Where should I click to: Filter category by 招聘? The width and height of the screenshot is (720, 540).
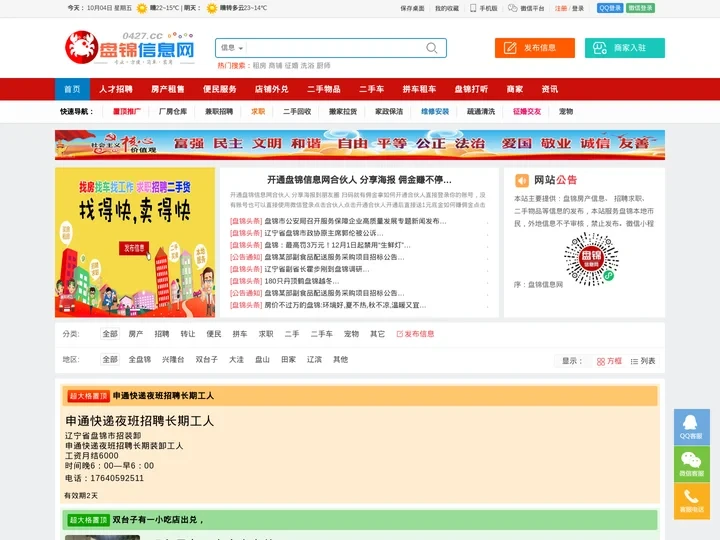point(162,334)
